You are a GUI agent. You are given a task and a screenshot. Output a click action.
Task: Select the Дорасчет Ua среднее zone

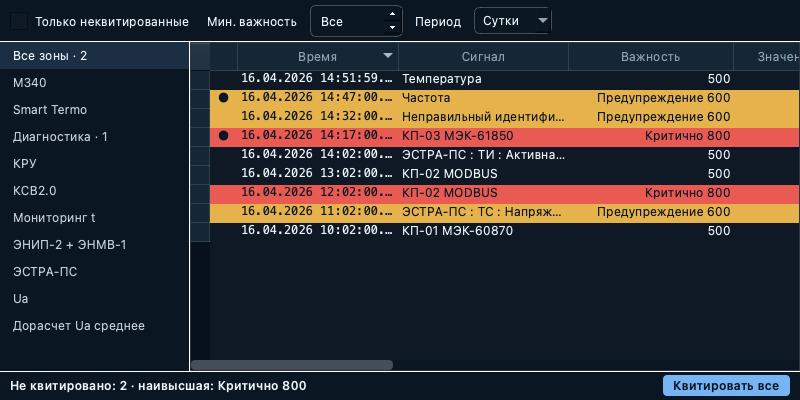click(x=94, y=326)
